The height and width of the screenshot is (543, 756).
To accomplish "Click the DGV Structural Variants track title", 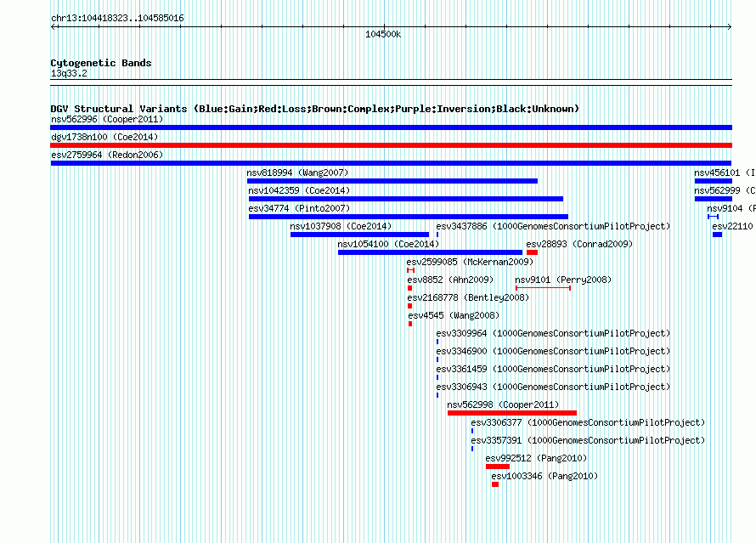I will point(314,109).
